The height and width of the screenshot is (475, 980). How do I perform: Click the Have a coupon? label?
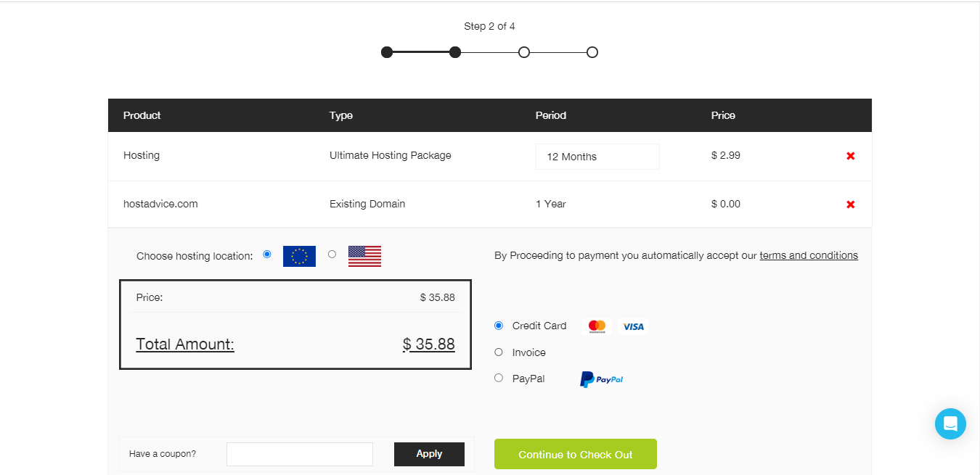point(163,454)
